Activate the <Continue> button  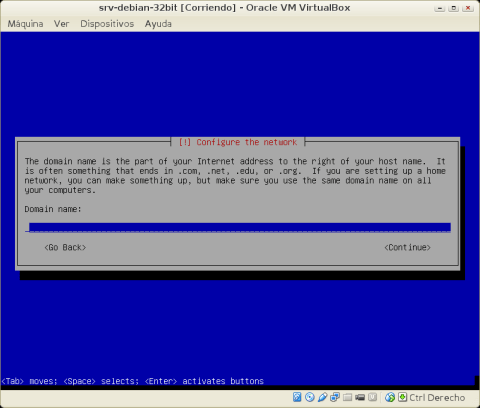coord(407,247)
